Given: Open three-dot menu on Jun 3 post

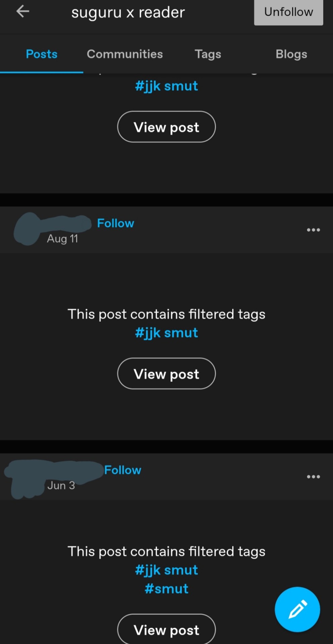Looking at the screenshot, I should point(313,477).
